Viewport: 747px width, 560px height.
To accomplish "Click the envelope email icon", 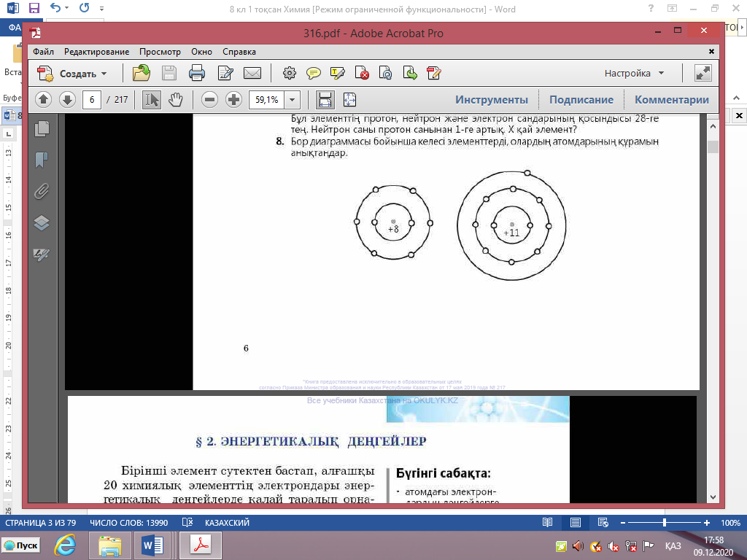I will pos(252,73).
